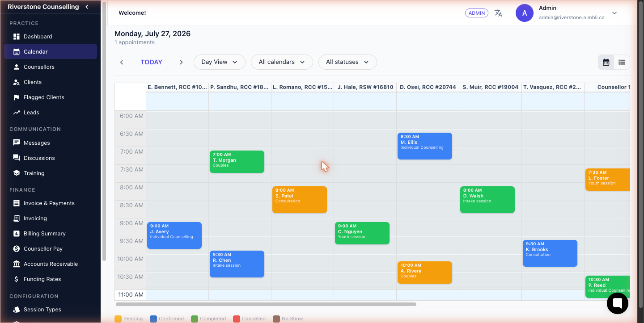This screenshot has width=644, height=323.
Task: Click the Discussions forum icon
Action: click(x=17, y=158)
